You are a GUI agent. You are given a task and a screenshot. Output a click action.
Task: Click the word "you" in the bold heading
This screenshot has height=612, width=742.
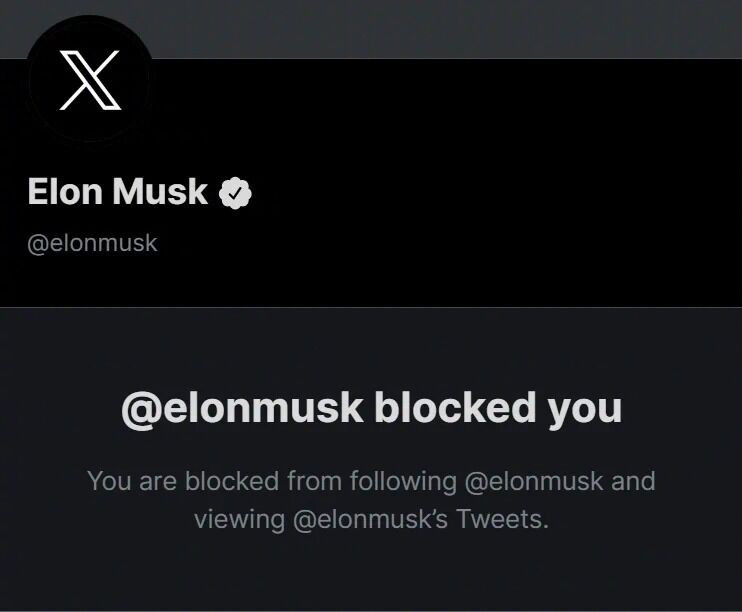[585, 410]
